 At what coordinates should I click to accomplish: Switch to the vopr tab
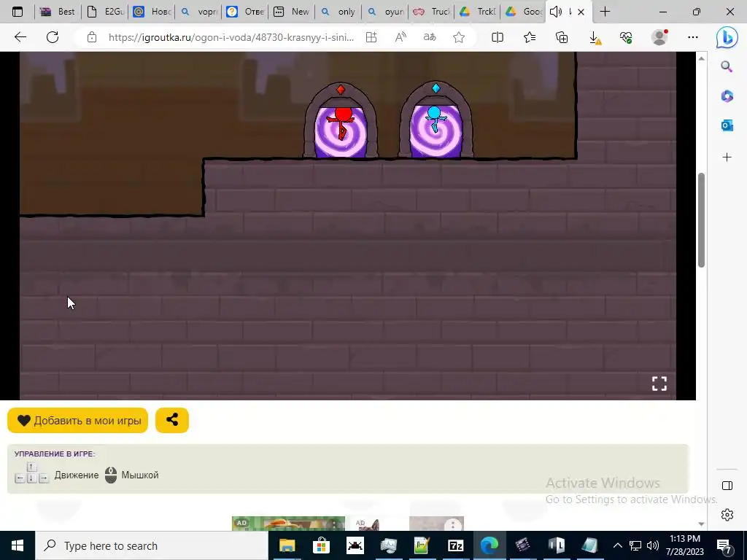[x=198, y=12]
